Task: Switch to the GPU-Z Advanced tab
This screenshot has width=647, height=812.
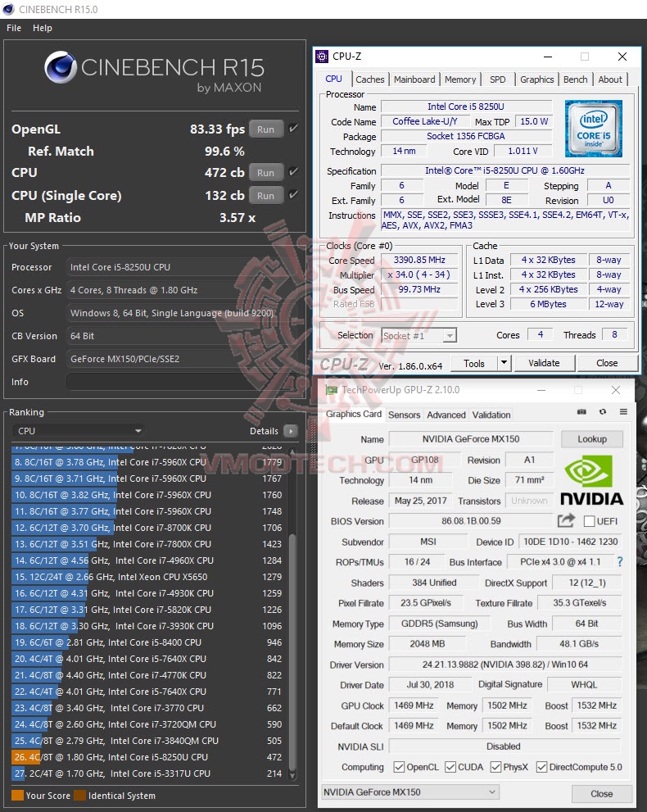Action: click(x=446, y=415)
